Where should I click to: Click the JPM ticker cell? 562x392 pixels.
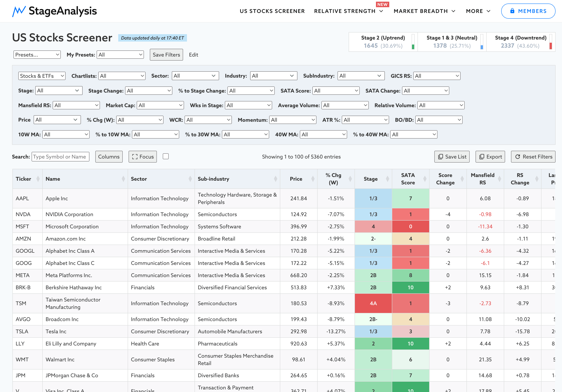pos(27,376)
